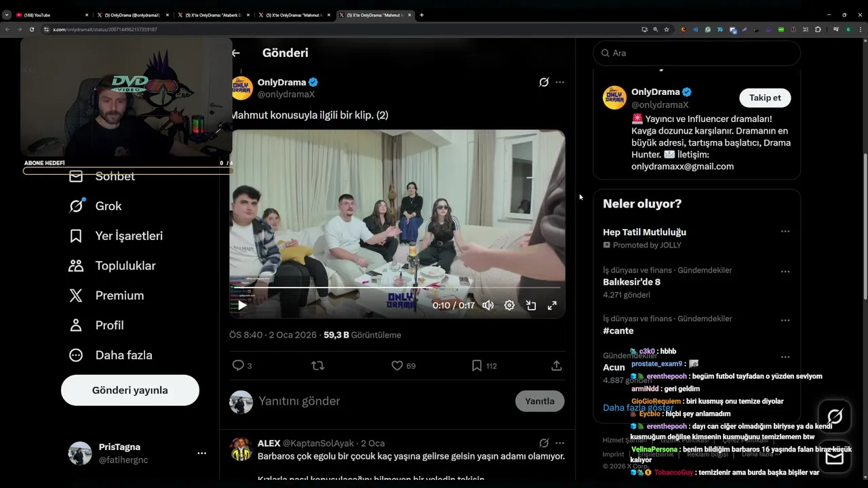The width and height of the screenshot is (868, 488).
Task: Click the Grok icon on ALEX's reply
Action: 544,443
